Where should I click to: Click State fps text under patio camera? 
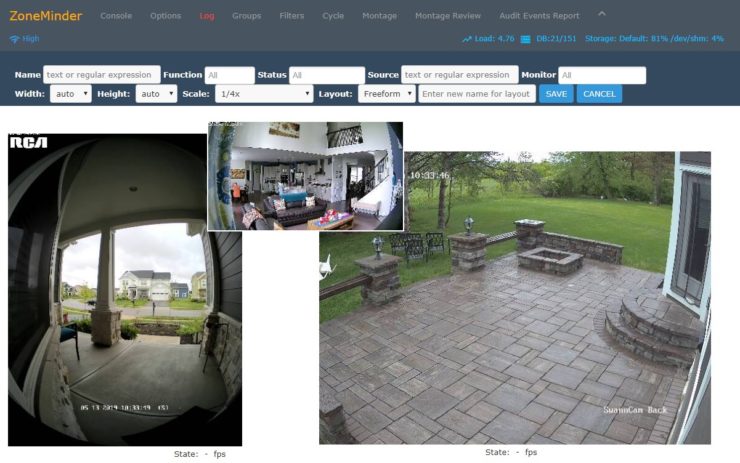click(511, 452)
